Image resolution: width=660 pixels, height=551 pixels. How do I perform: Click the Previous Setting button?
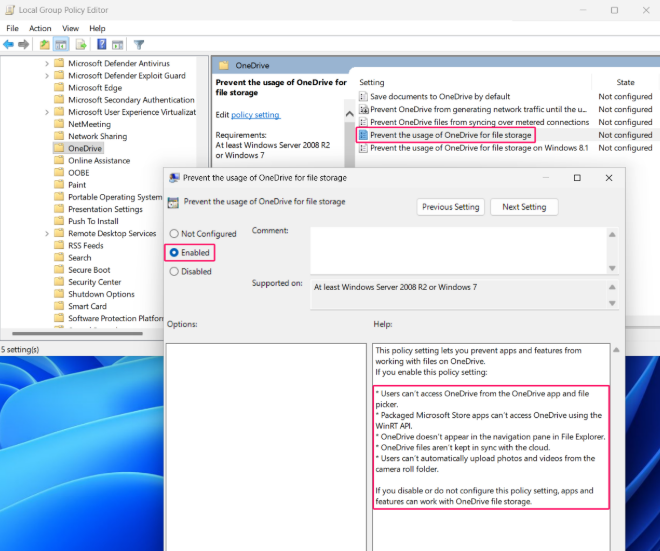(450, 207)
